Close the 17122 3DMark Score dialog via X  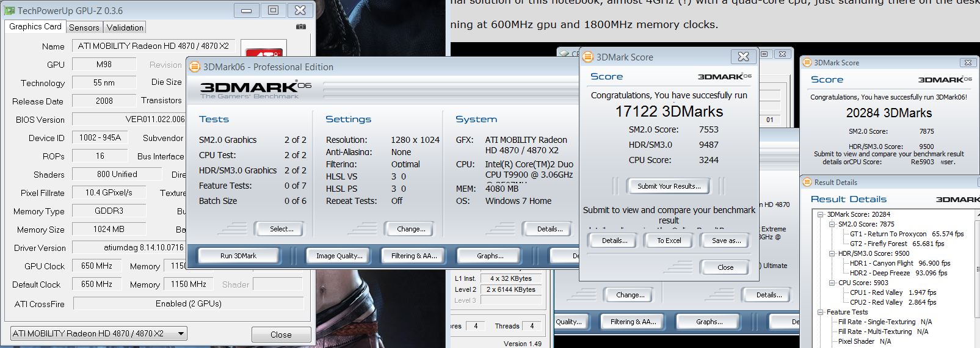point(743,57)
